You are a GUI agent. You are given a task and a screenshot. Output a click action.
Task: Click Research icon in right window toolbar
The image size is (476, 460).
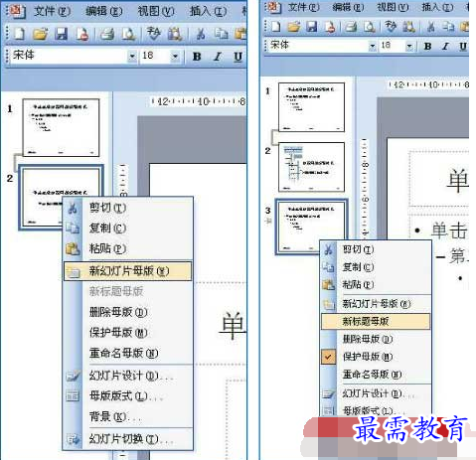[408, 27]
